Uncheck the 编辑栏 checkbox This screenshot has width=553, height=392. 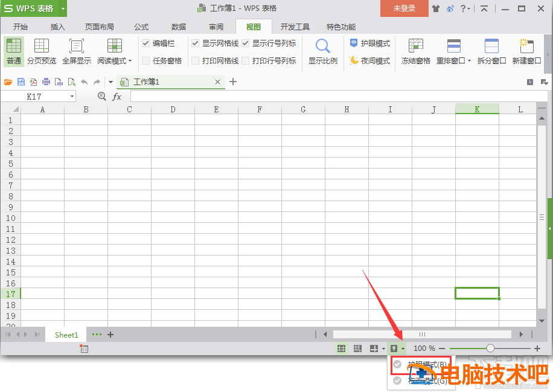145,43
